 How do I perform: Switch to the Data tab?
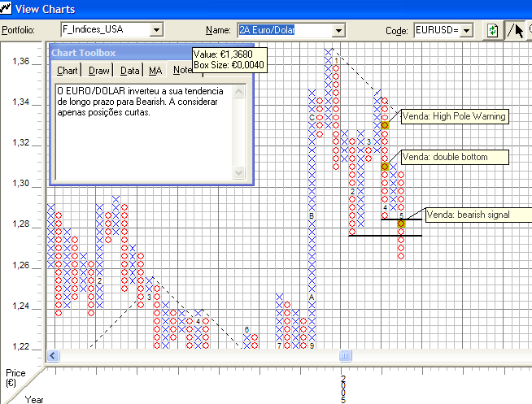point(130,71)
